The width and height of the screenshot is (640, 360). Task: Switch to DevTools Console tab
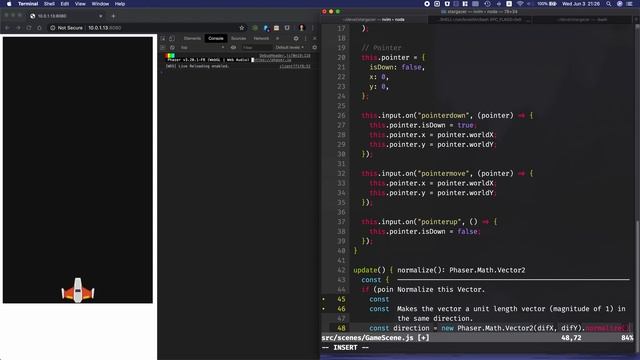(x=216, y=38)
